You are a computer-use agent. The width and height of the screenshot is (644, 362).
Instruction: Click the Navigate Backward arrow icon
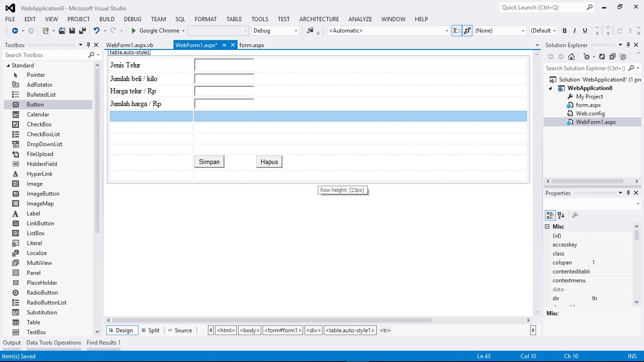15,30
